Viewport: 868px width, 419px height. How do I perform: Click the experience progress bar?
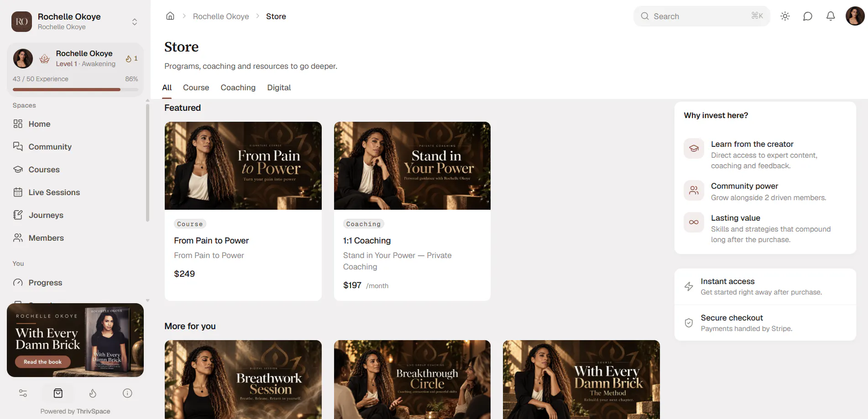point(75,90)
